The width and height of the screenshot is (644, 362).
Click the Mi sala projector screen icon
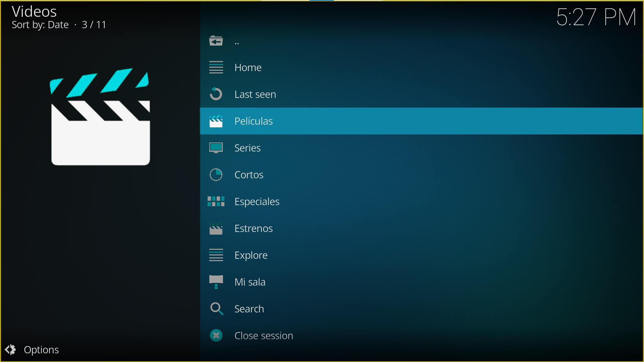pyautogui.click(x=216, y=282)
